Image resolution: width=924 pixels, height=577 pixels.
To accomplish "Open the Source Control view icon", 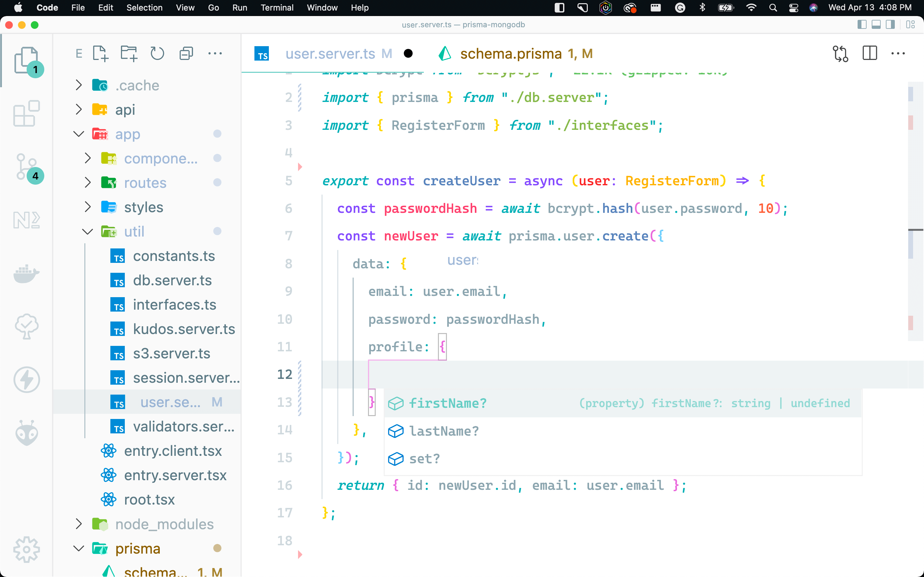I will point(26,167).
